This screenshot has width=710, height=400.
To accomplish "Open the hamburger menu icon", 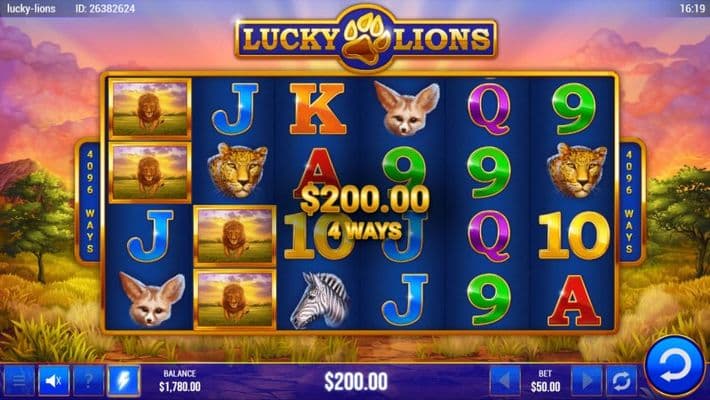I will 19,381.
